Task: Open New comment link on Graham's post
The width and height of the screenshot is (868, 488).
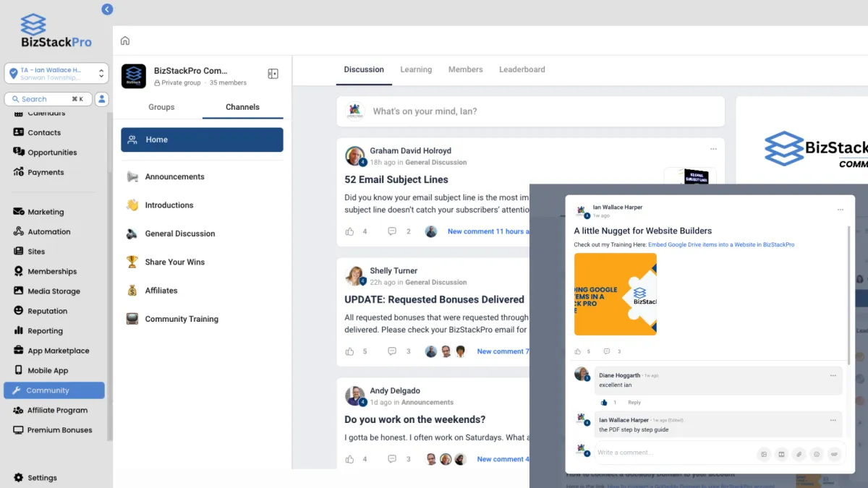Action: click(x=488, y=231)
